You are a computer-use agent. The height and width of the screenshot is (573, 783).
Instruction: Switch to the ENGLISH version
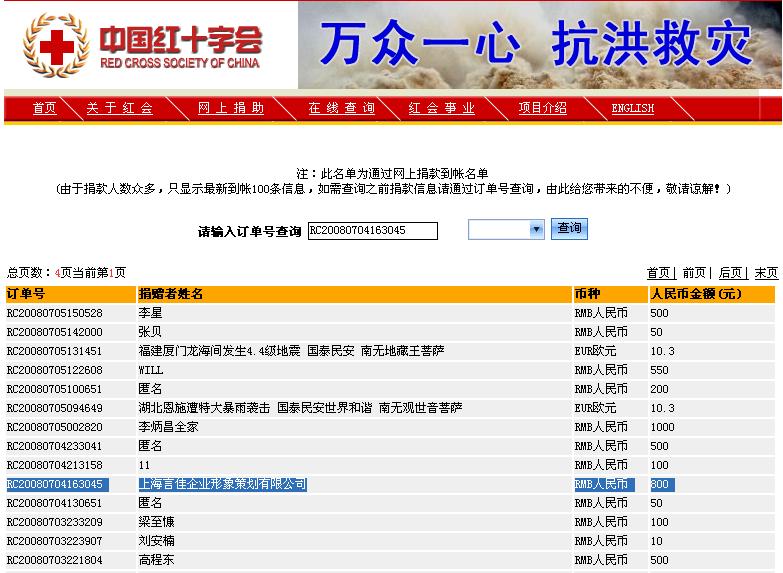click(x=632, y=108)
